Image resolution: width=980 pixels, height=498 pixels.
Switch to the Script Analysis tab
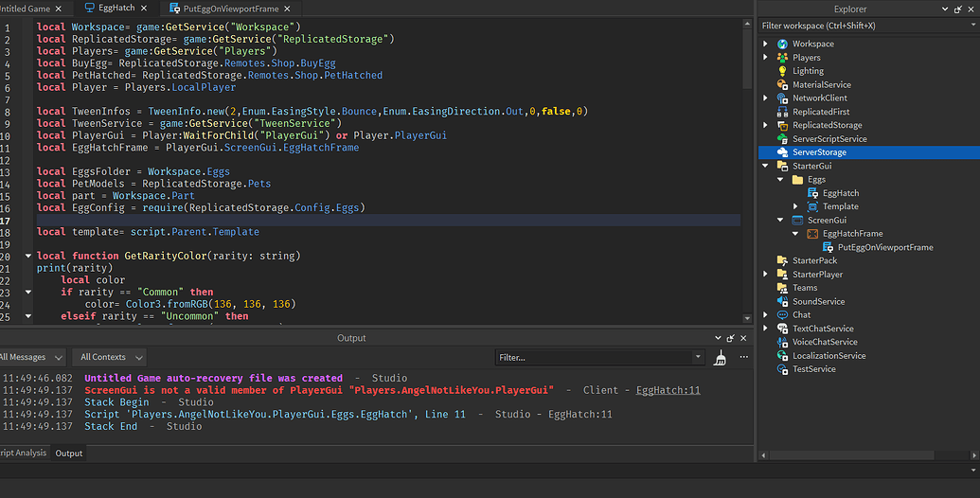pos(23,454)
